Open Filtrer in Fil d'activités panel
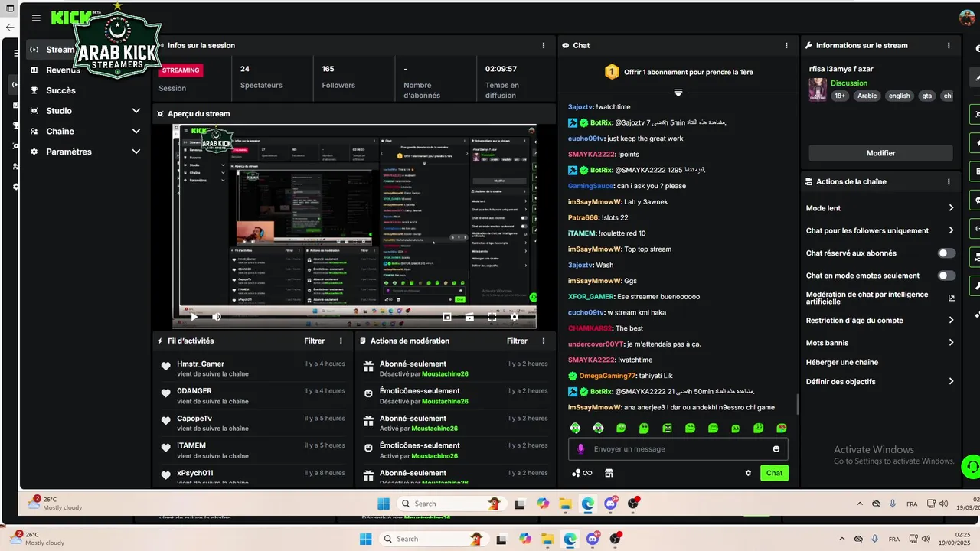Screen dimensions: 980x551 (314, 341)
